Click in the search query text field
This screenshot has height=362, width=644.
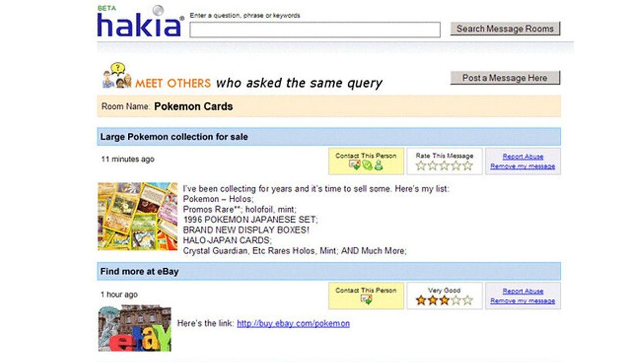pos(314,29)
